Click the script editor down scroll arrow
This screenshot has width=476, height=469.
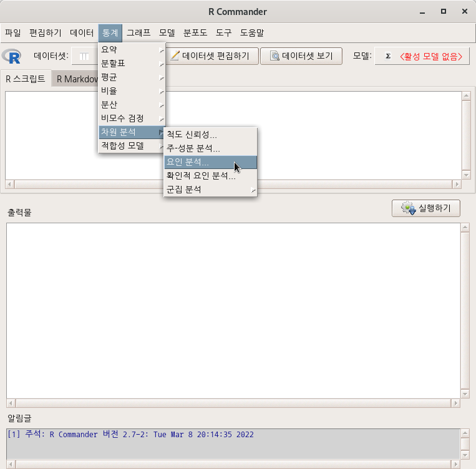466,175
